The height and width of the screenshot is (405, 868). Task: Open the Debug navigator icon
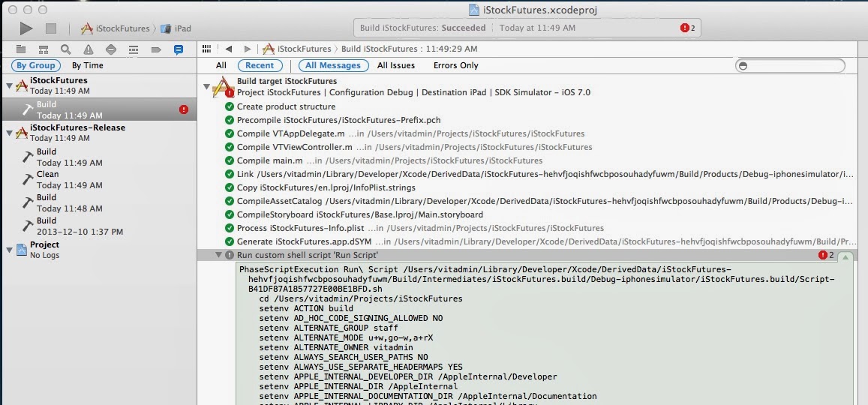coord(134,49)
